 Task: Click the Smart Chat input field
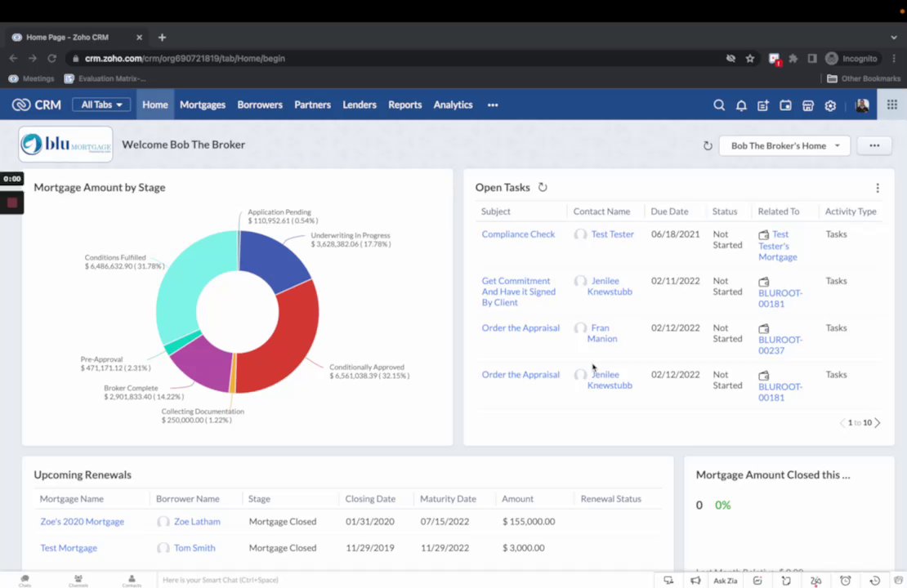click(405, 580)
